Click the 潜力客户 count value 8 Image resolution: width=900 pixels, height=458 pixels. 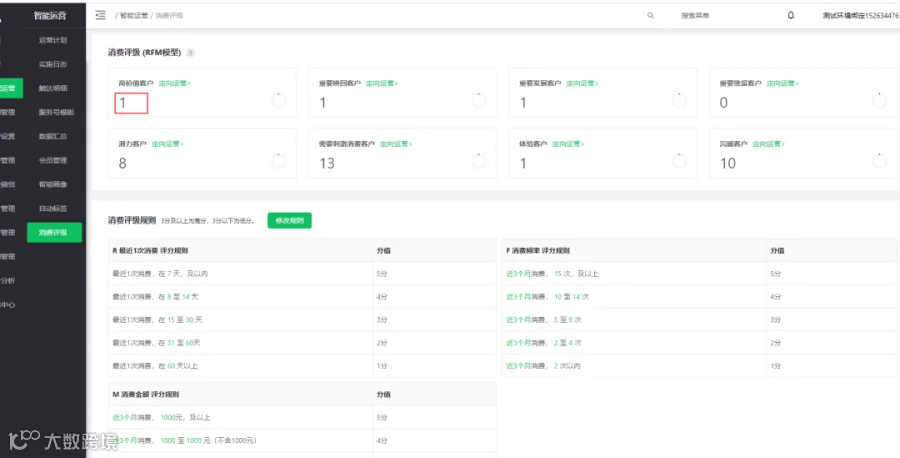point(122,164)
